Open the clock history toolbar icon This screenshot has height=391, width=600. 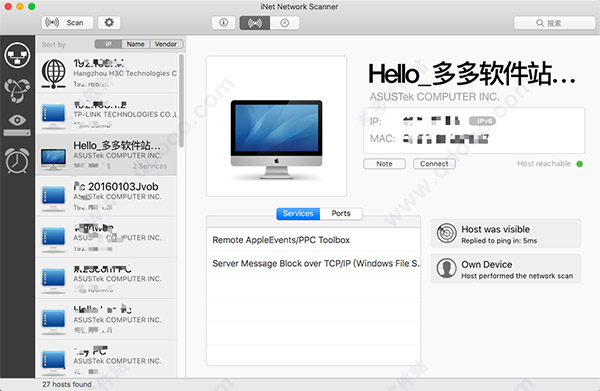[x=285, y=23]
